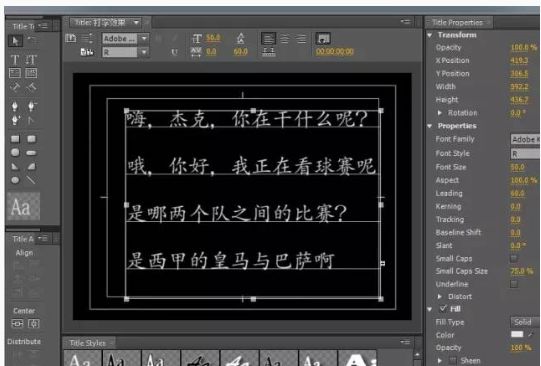Select the pill-shaped Rounded Rectangle tool
The image size is (541, 366).
(31, 152)
